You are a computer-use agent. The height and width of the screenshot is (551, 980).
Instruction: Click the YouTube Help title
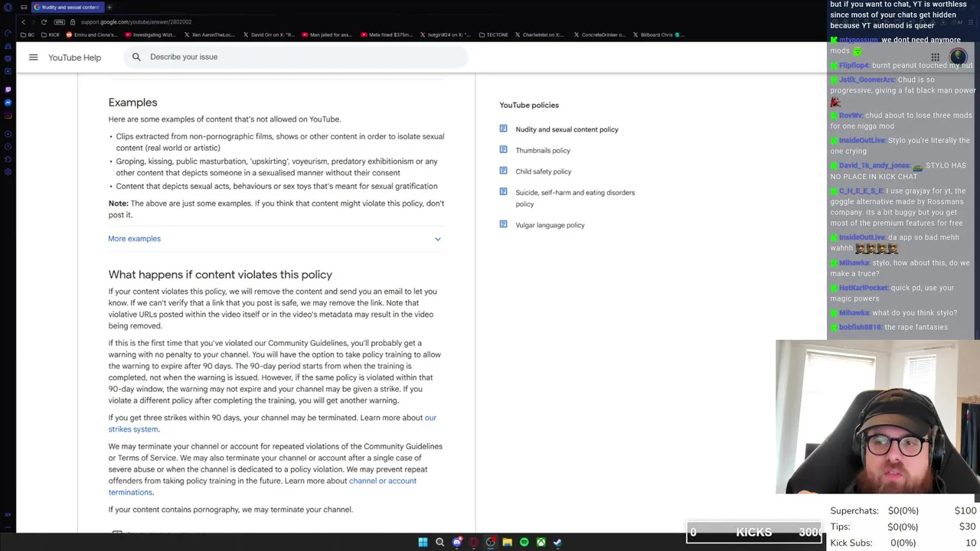[x=74, y=57]
